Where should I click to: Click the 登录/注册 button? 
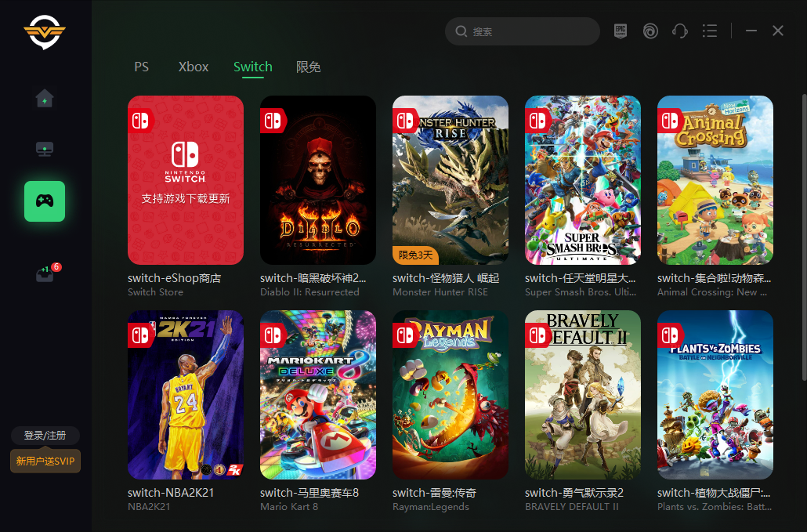tap(45, 436)
